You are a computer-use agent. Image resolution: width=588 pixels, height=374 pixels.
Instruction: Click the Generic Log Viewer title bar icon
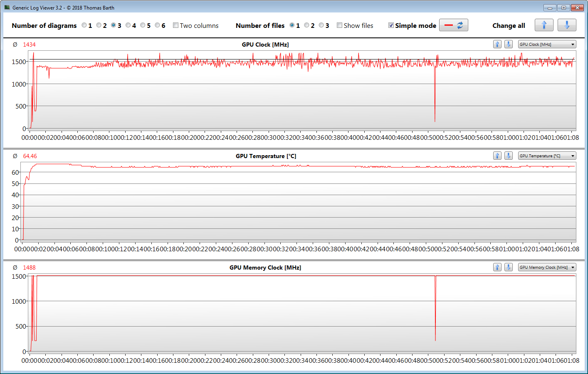[x=7, y=7]
